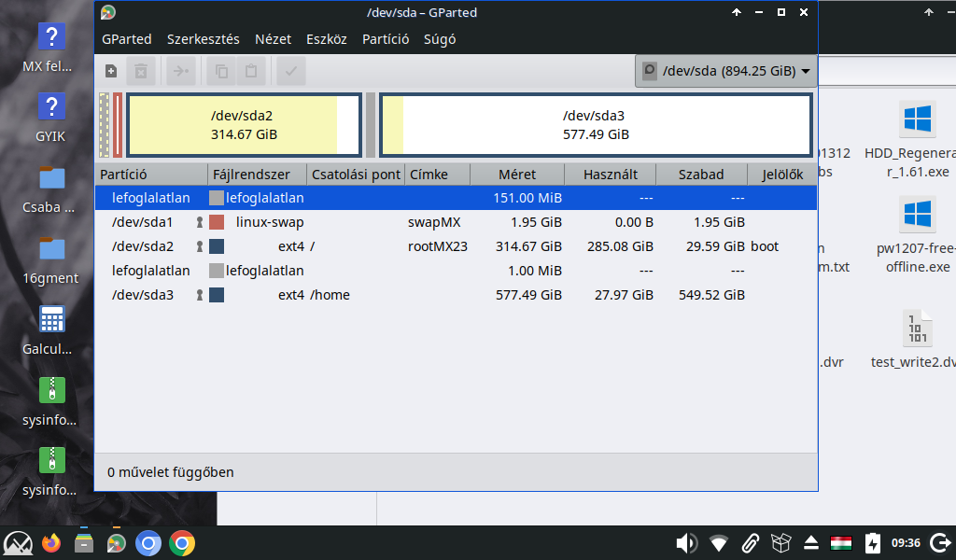The width and height of the screenshot is (956, 560).
Task: Click the Paste partition clipboard icon
Action: pyautogui.click(x=251, y=71)
